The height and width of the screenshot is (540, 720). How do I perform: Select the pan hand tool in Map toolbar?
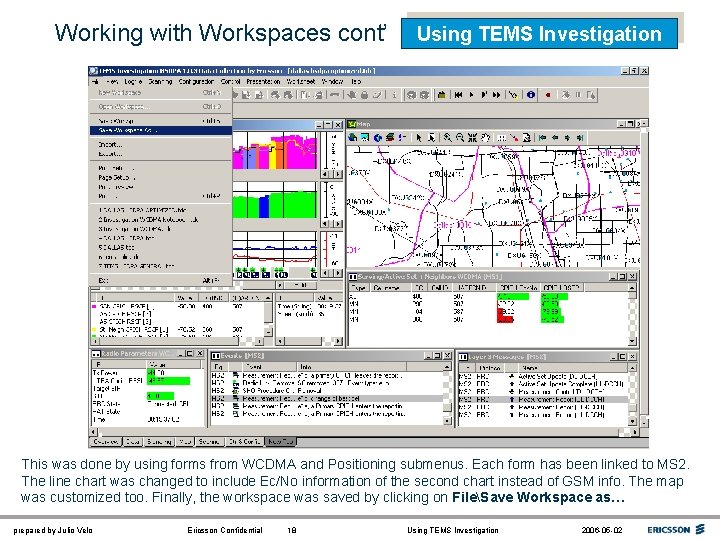[486, 137]
